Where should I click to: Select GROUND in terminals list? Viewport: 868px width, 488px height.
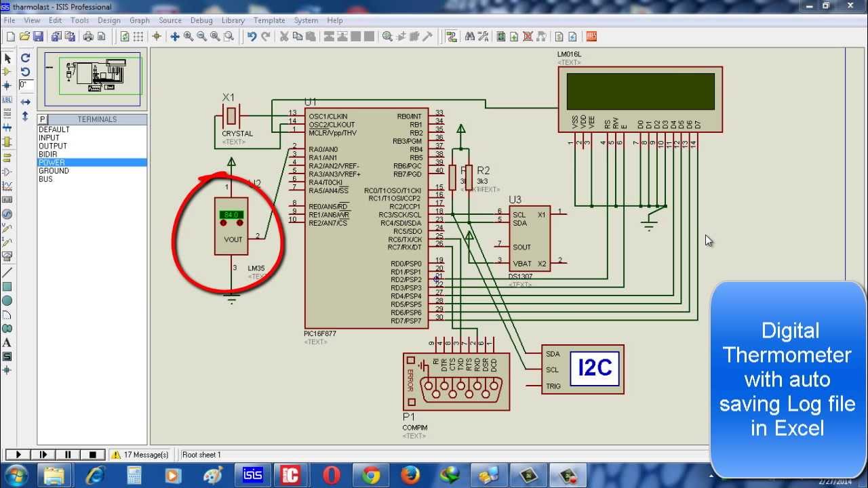point(92,171)
